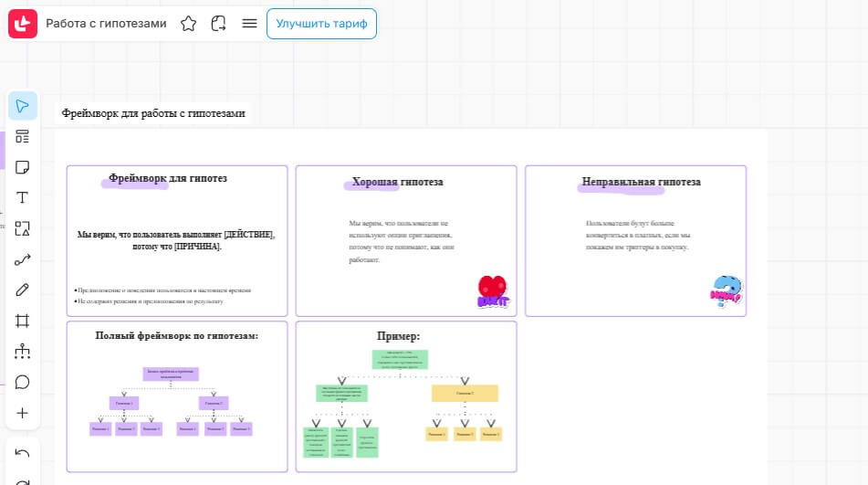Click the board title 'Работа с гипотезами'
Screen dimensions: 868x485
[x=106, y=24]
